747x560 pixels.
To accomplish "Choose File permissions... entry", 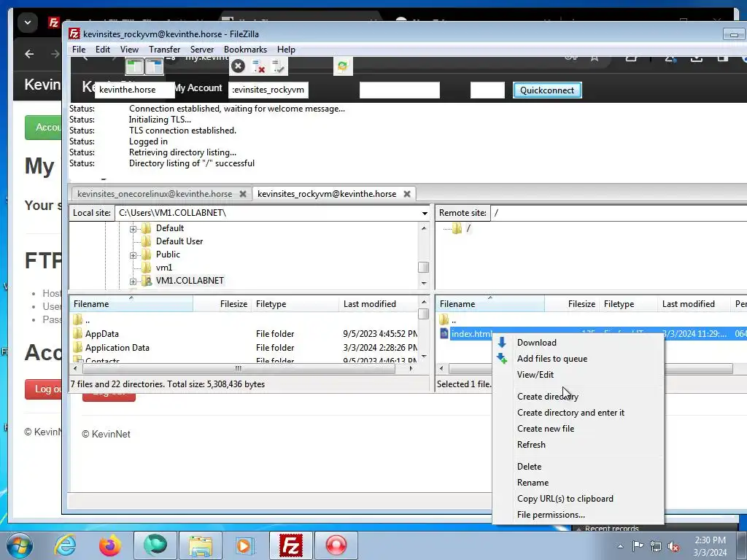I will 578,515.
